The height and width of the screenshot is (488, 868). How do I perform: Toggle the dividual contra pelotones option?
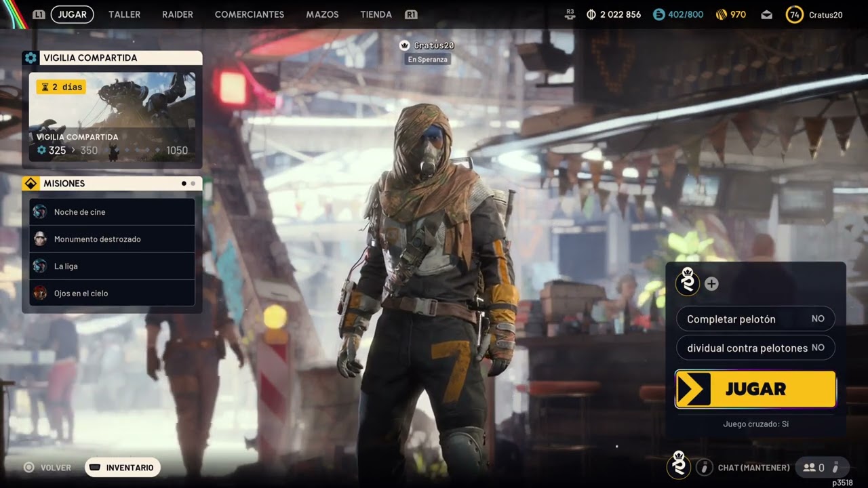tap(755, 348)
